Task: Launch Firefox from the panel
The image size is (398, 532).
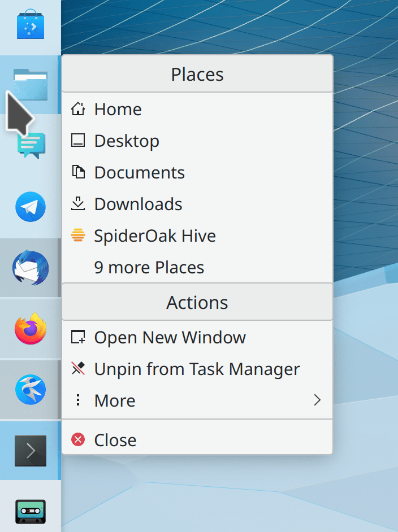Action: pyautogui.click(x=30, y=329)
